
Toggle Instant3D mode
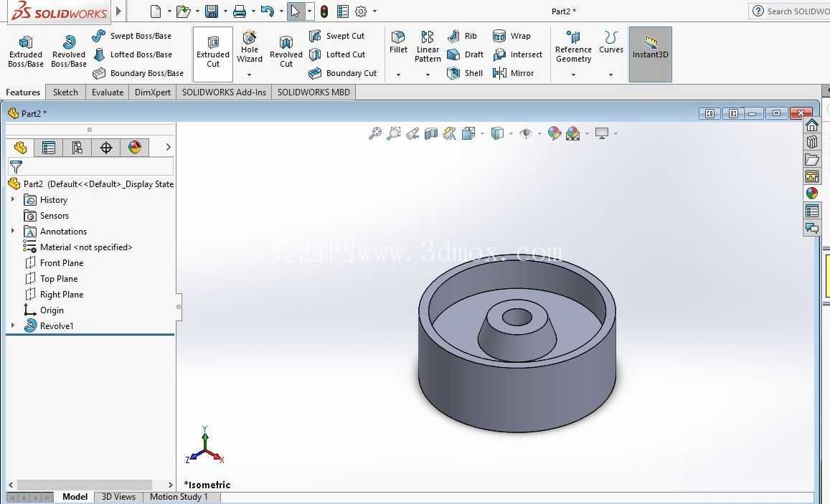[x=650, y=54]
